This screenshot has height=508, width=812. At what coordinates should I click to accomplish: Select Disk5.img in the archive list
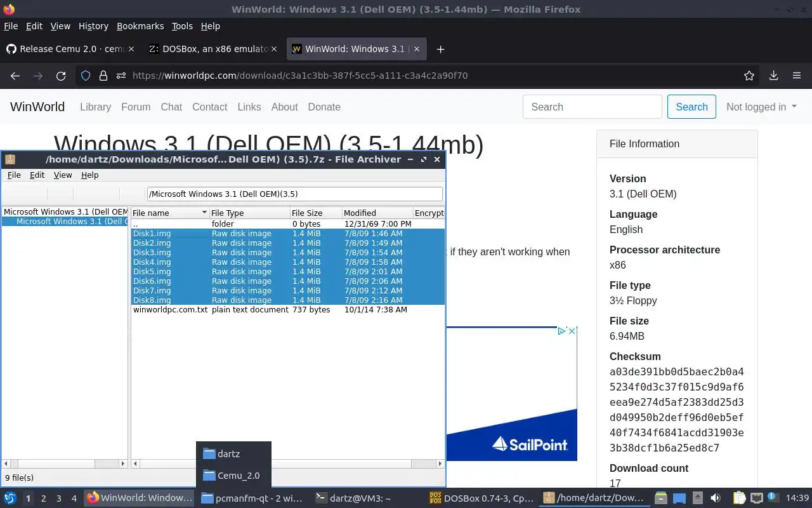tap(288, 272)
